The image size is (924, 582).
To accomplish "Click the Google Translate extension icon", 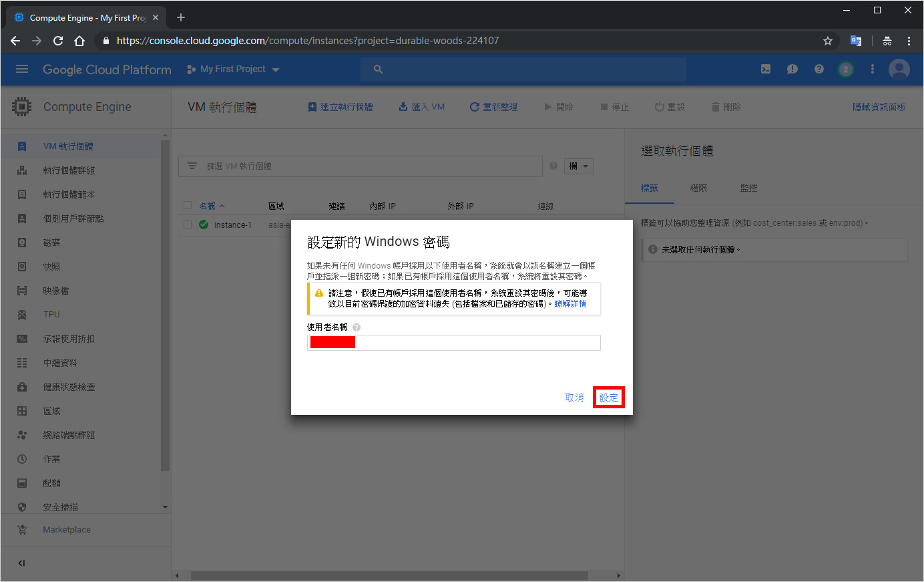I will pos(855,41).
